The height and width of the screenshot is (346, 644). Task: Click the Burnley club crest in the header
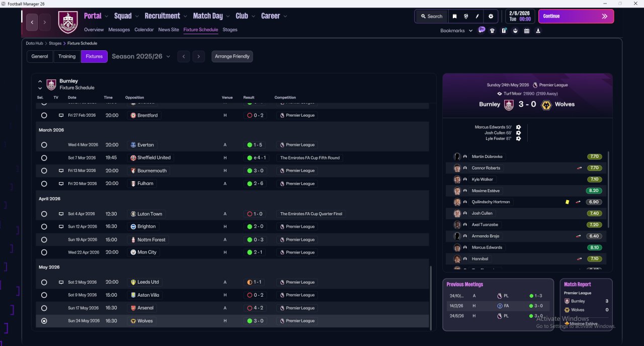(x=68, y=22)
